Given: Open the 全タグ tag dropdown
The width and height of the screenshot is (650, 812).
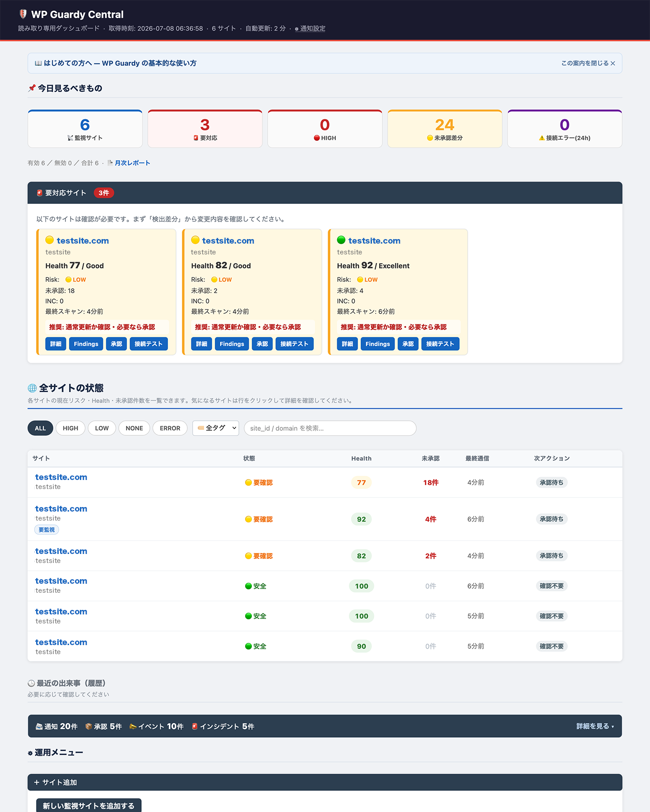Looking at the screenshot, I should [x=216, y=428].
